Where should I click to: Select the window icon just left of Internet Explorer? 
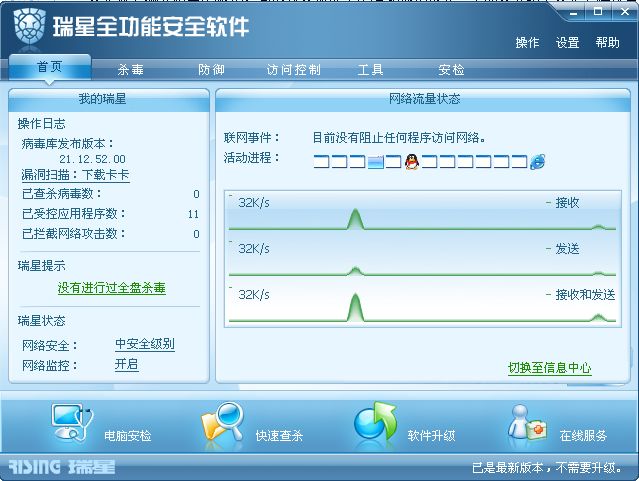point(520,162)
